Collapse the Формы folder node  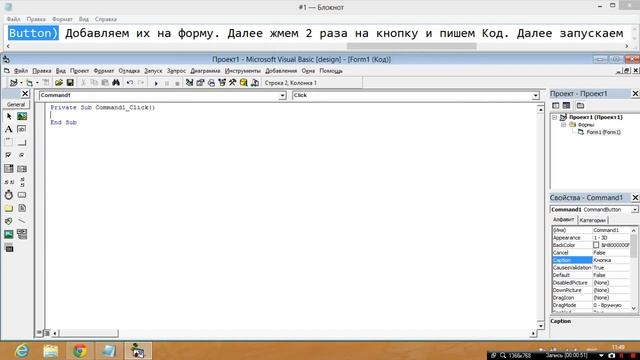coord(563,124)
